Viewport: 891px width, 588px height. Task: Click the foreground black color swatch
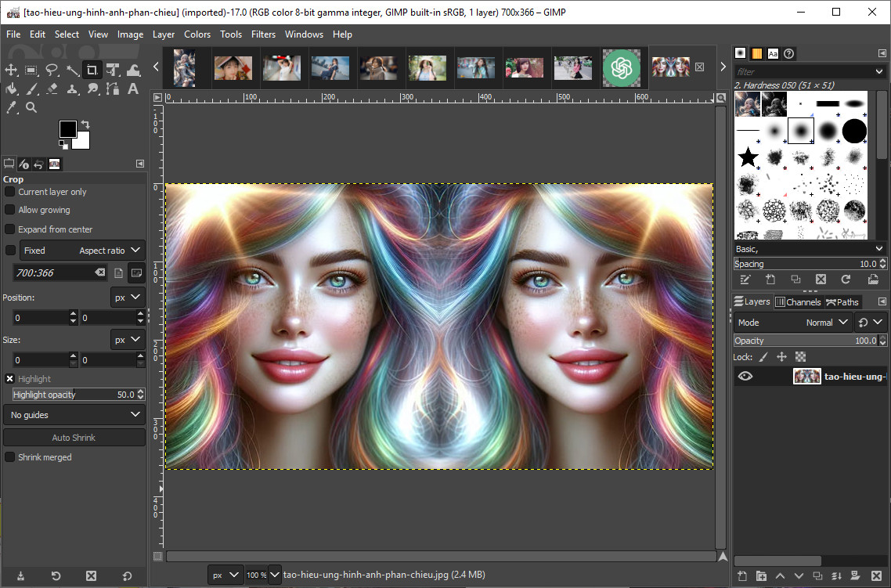click(x=68, y=129)
